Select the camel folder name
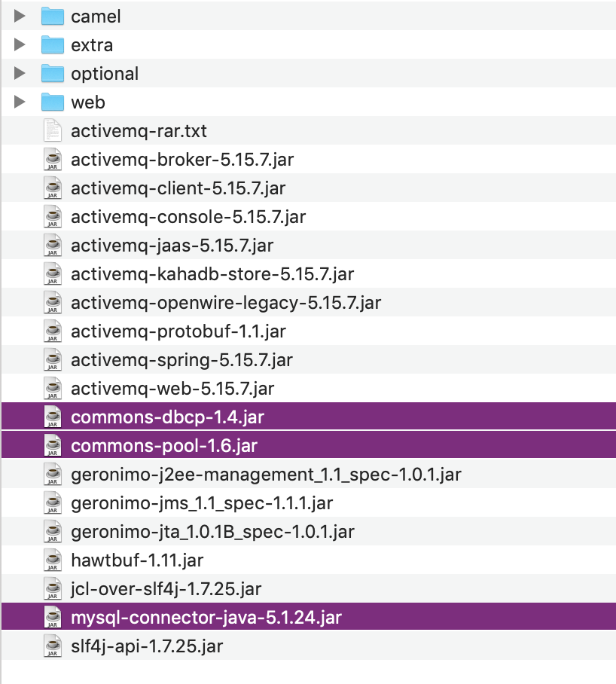616x684 pixels. point(96,17)
